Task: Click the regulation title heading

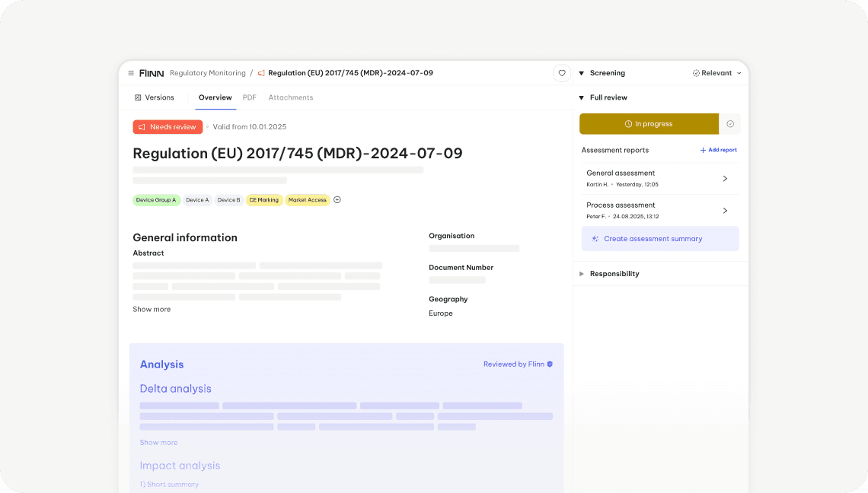Action: [x=297, y=153]
